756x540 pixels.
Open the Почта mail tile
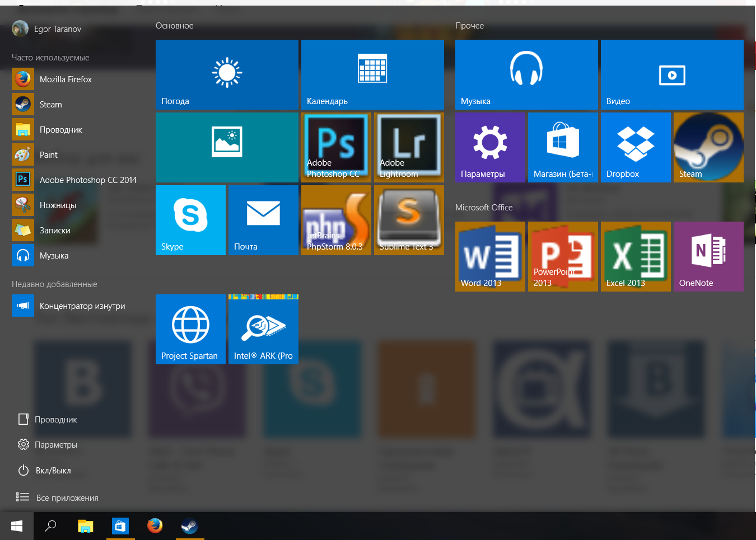263,220
